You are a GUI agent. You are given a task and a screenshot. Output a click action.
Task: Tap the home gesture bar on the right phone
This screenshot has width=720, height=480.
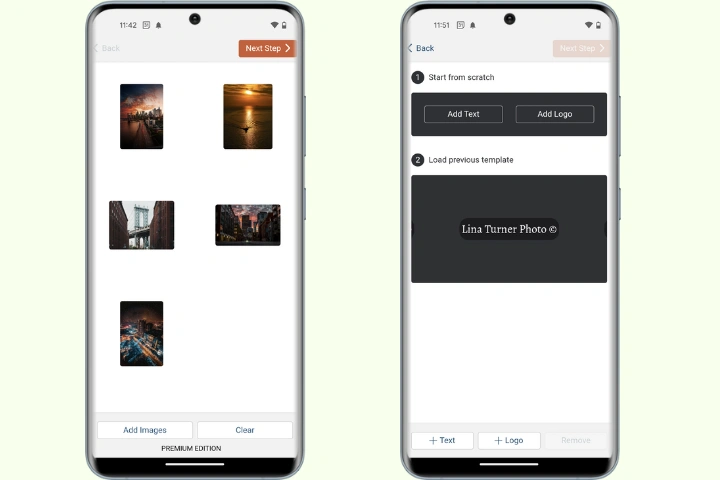point(509,464)
